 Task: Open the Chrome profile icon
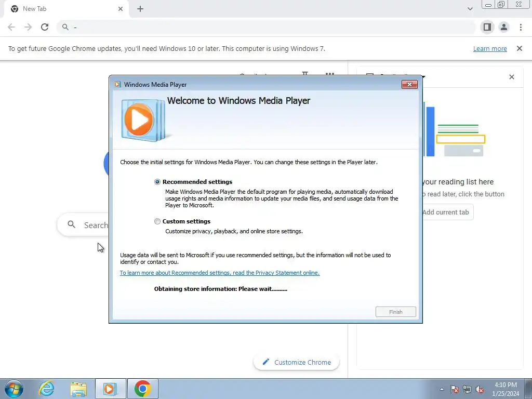point(504,27)
